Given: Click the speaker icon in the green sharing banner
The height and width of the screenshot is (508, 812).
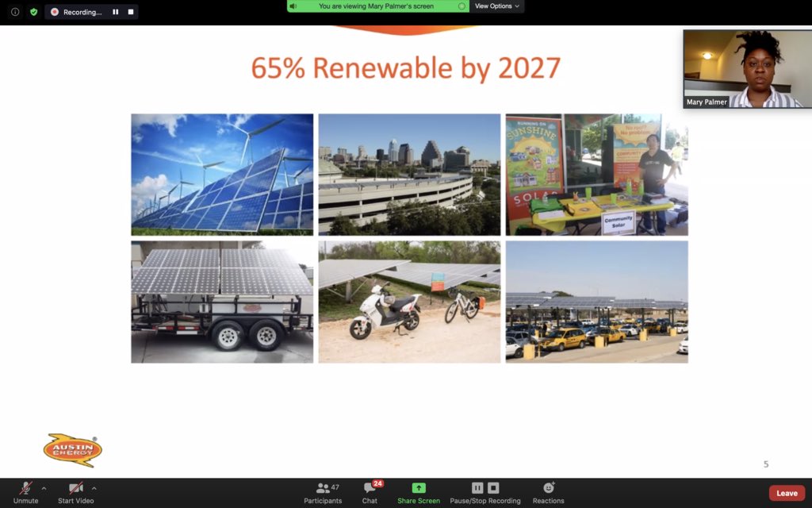Looking at the screenshot, I should coord(293,6).
